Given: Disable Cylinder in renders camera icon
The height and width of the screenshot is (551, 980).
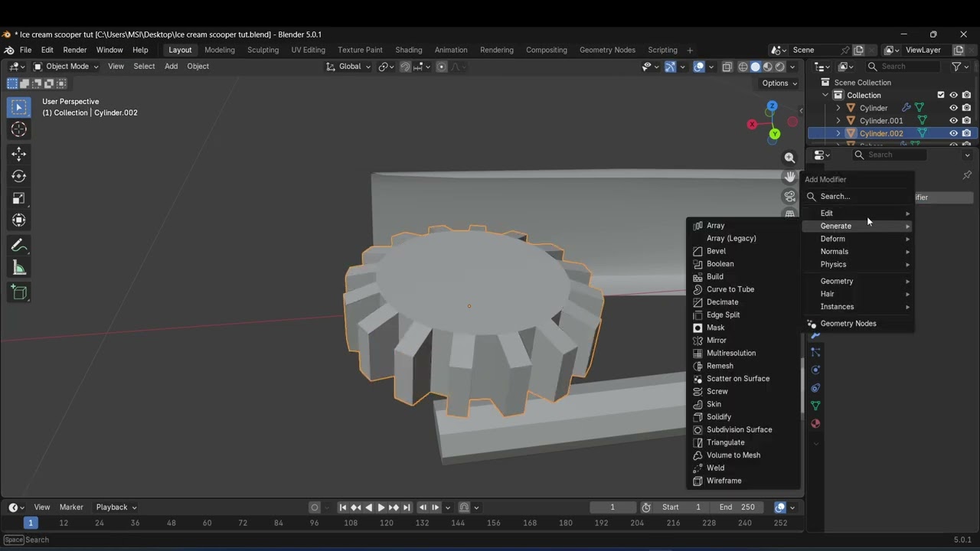Looking at the screenshot, I should [966, 108].
